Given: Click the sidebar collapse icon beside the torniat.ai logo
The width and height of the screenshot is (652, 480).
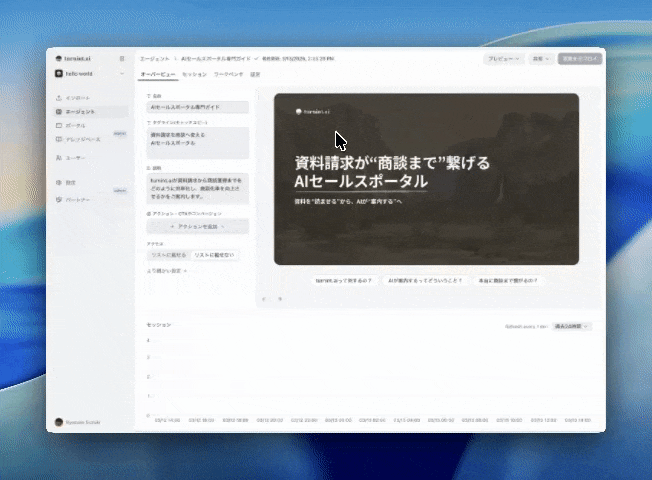Looking at the screenshot, I should (x=122, y=59).
